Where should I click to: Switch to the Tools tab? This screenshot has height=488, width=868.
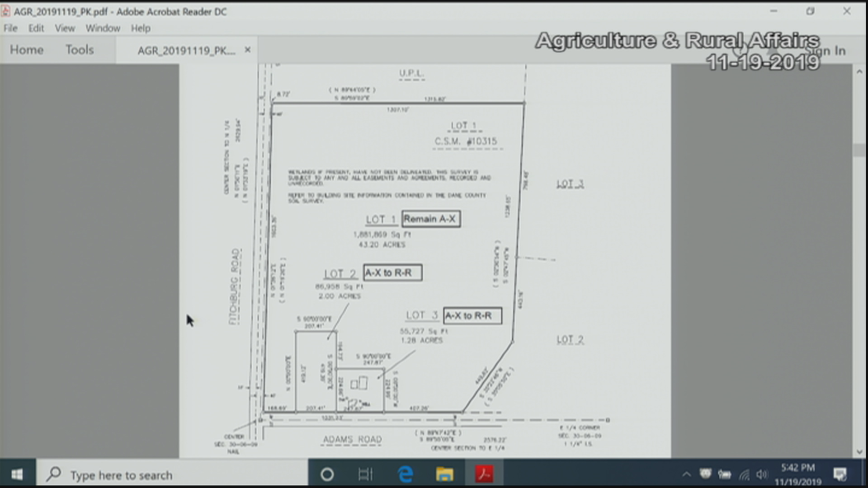tap(80, 50)
